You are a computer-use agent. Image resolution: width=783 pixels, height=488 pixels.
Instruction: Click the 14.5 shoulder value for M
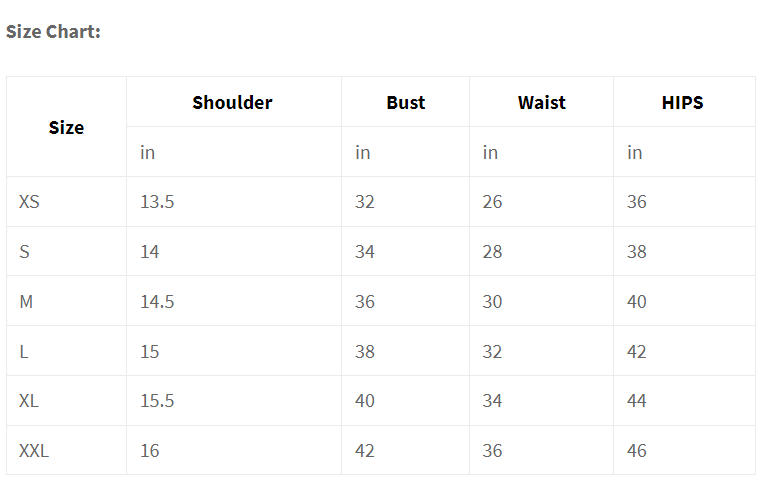[157, 302]
